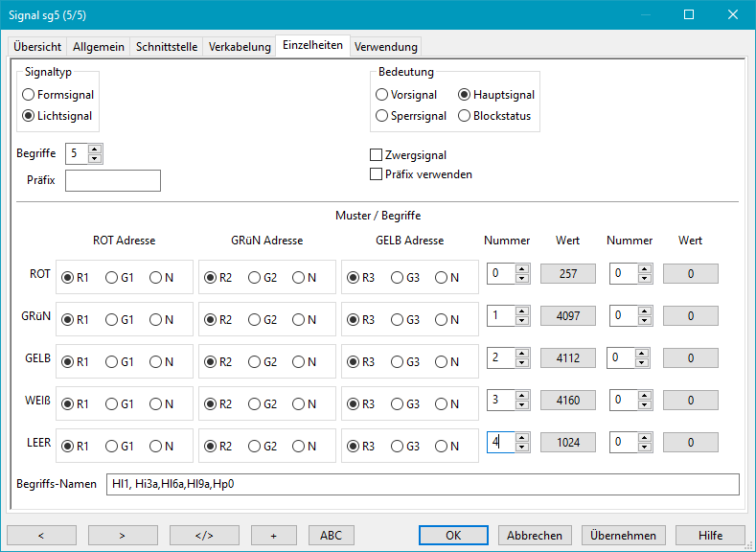Screen dimensions: 756x552
Task: Decrement the LEER row first Nummer
Action: (x=521, y=447)
